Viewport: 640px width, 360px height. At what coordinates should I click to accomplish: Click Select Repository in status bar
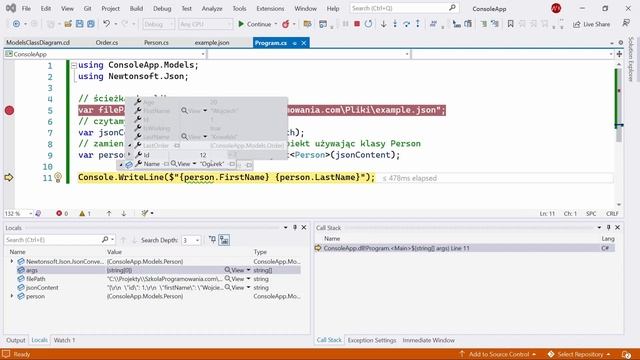(579, 354)
